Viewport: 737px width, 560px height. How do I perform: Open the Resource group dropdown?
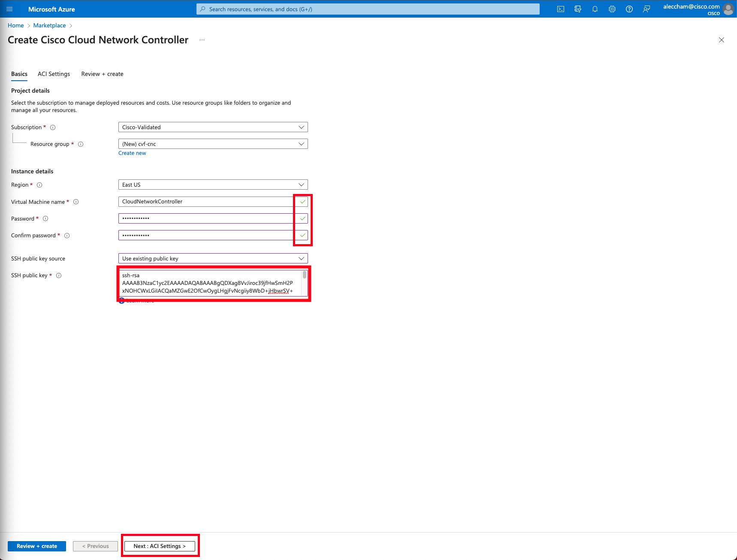[x=213, y=144]
